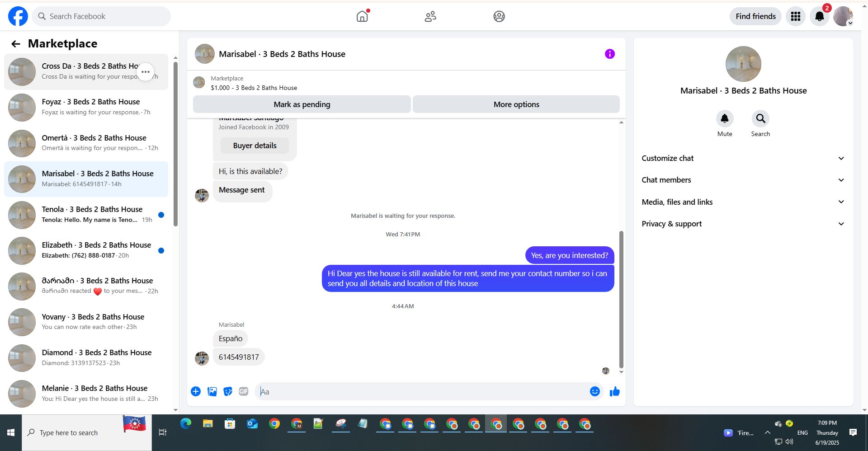Open the conversation information icon
Viewport: 868px width, 451px height.
[610, 54]
